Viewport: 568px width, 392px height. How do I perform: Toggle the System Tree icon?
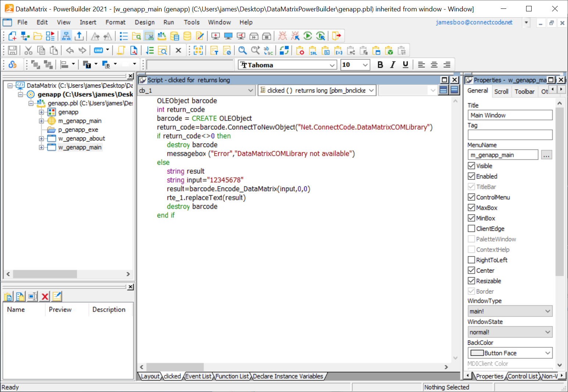pyautogui.click(x=66, y=36)
